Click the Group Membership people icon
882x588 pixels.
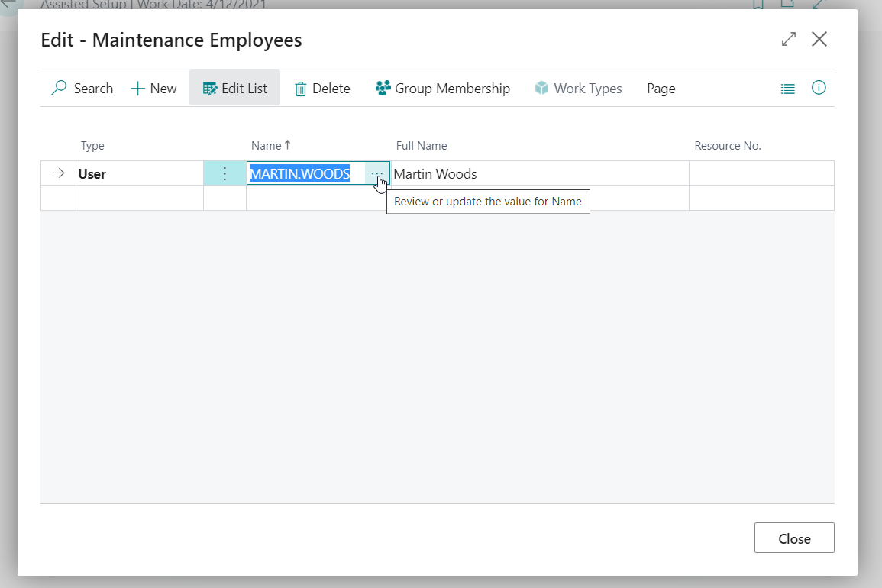(x=383, y=88)
